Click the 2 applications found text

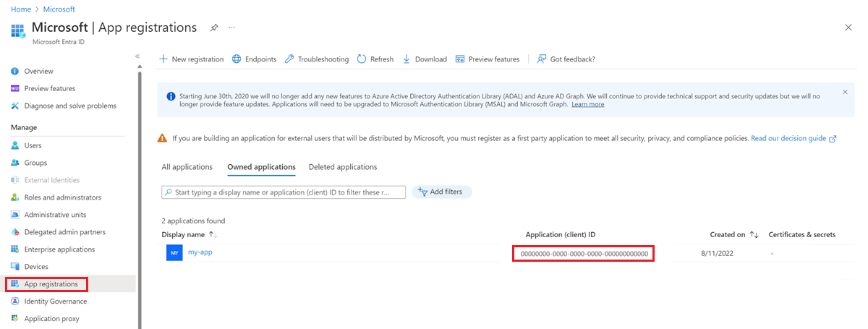tap(193, 221)
